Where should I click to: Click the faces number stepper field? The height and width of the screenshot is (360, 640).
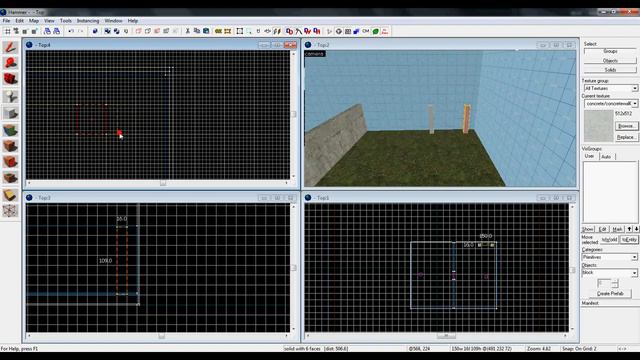604,283
